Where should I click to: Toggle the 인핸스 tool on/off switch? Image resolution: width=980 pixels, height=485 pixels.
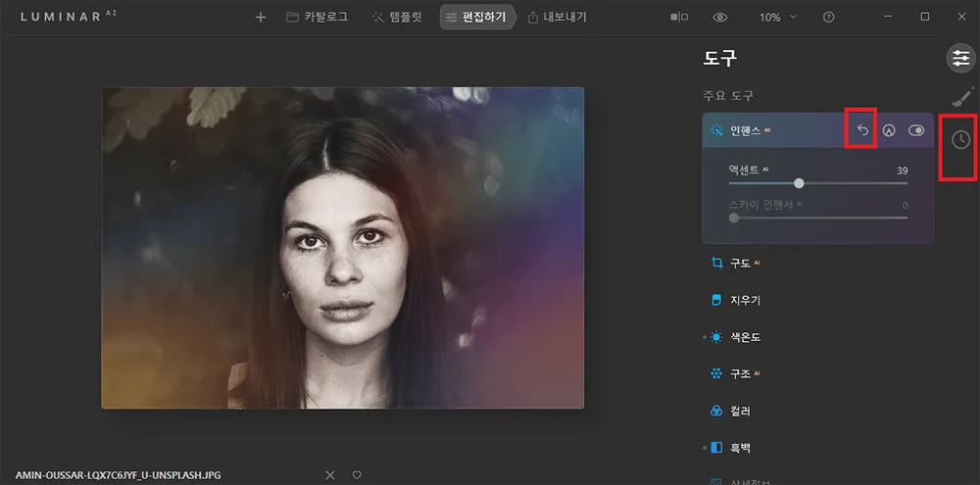[x=917, y=130]
